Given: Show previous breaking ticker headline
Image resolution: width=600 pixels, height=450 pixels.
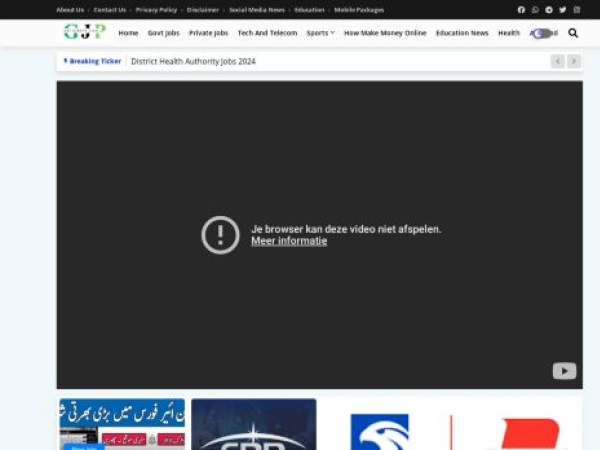Looking at the screenshot, I should (558, 61).
